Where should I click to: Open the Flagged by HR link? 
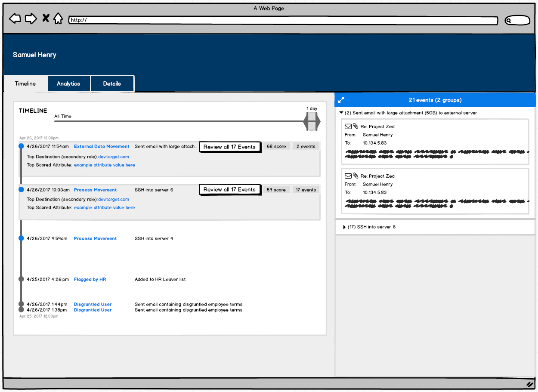[90, 279]
